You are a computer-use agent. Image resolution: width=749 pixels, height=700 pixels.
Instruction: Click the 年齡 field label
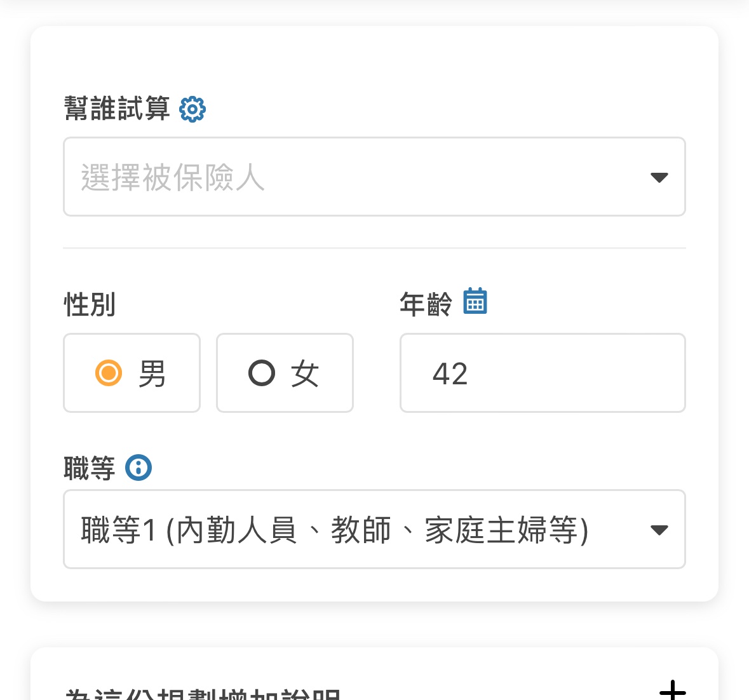[x=426, y=304]
